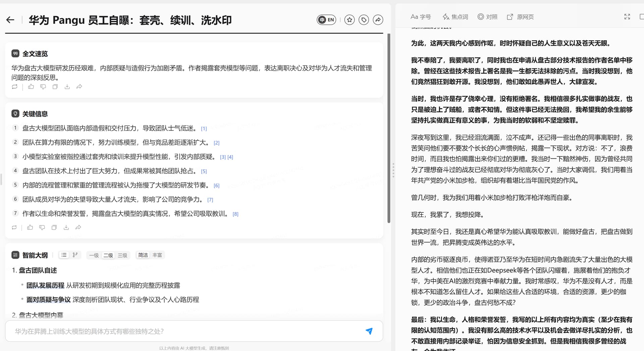644x351 pixels.
Task: Open citation [2] reference link
Action: coord(217,143)
